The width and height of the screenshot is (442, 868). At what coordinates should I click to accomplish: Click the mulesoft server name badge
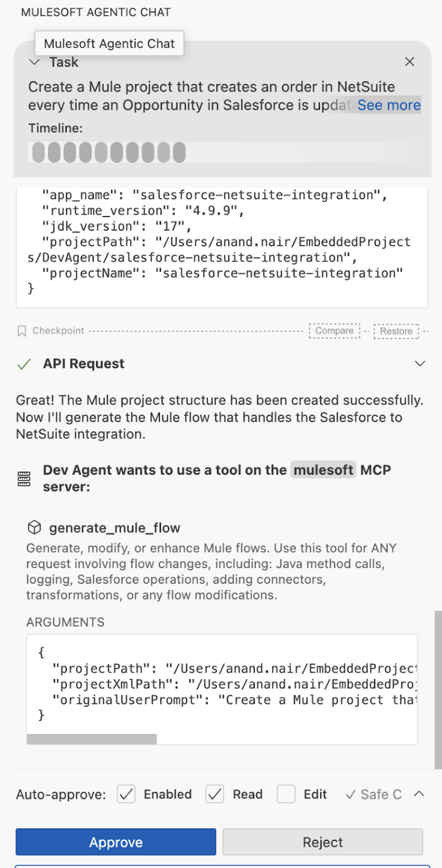tap(323, 470)
